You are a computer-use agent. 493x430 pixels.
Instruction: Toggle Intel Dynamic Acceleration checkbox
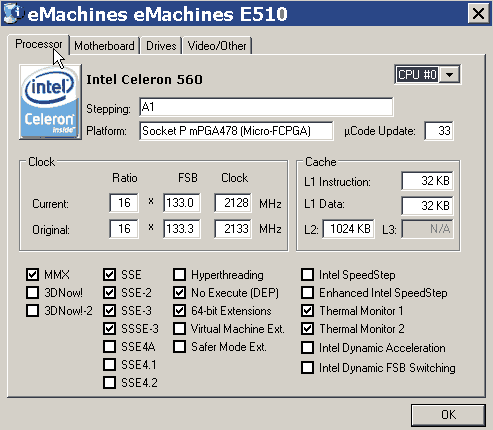click(x=307, y=348)
